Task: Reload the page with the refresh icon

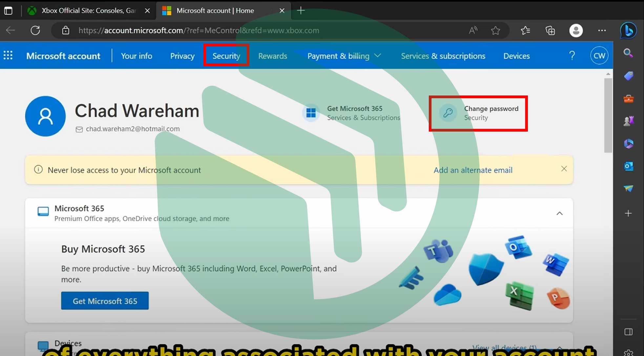Action: [35, 31]
